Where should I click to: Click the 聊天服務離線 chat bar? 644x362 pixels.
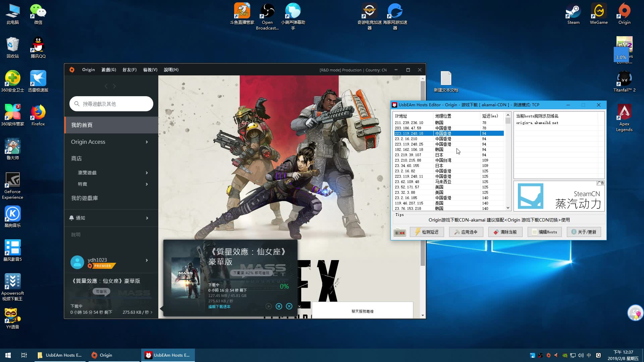(363, 311)
